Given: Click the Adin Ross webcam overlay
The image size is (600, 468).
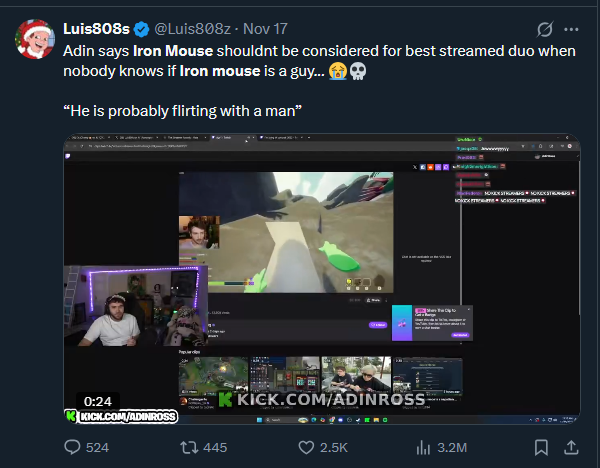Looking at the screenshot, I should (x=136, y=306).
